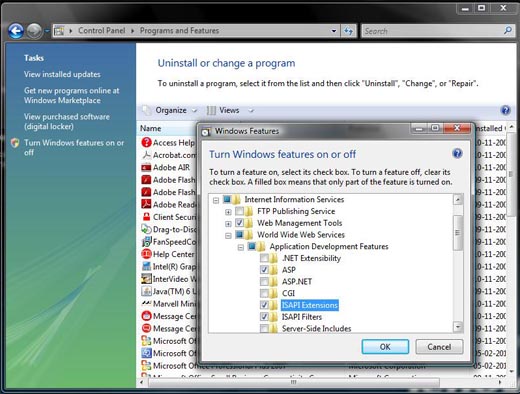Go back using the blue Back arrow
The image size is (520, 394).
pos(16,31)
